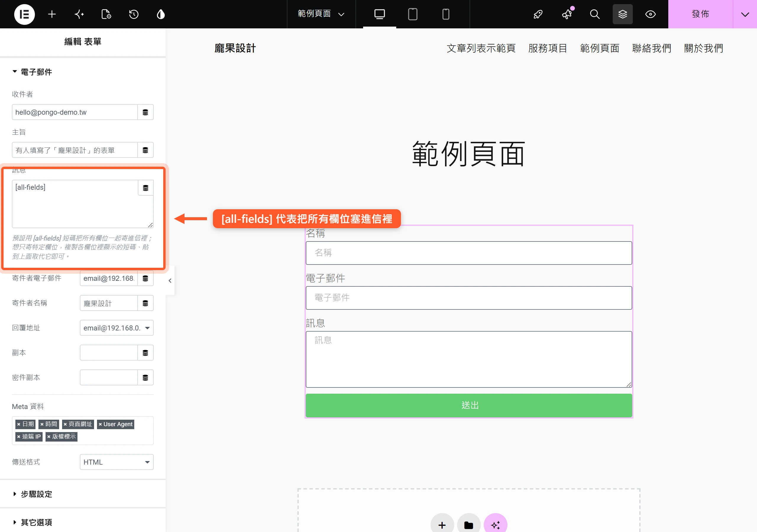757x532 pixels.
Task: Remove the User Agent meta tag
Action: coord(100,424)
